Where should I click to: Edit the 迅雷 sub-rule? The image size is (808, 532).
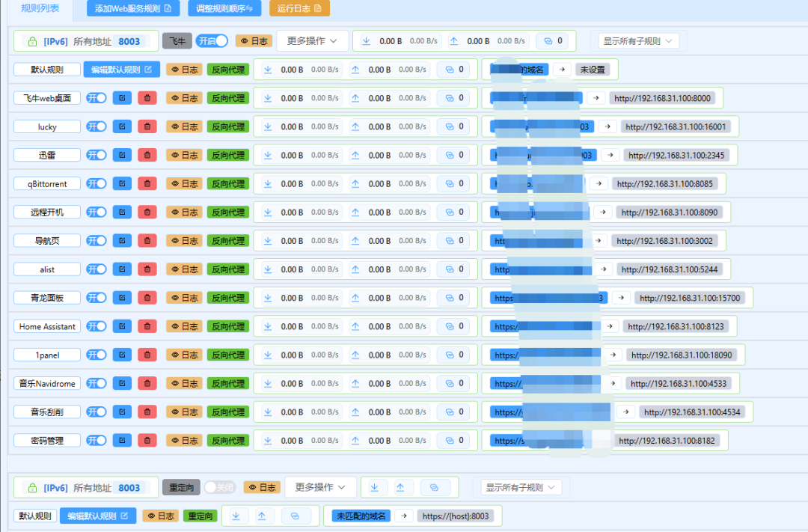(x=122, y=155)
